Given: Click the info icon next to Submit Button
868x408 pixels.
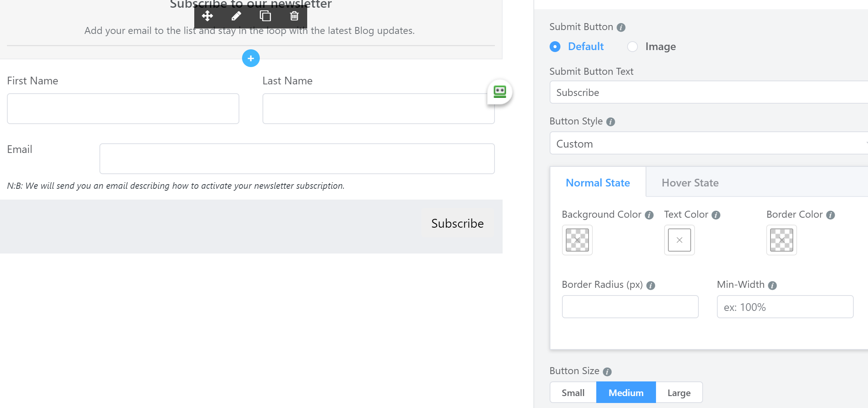Looking at the screenshot, I should click(x=621, y=27).
